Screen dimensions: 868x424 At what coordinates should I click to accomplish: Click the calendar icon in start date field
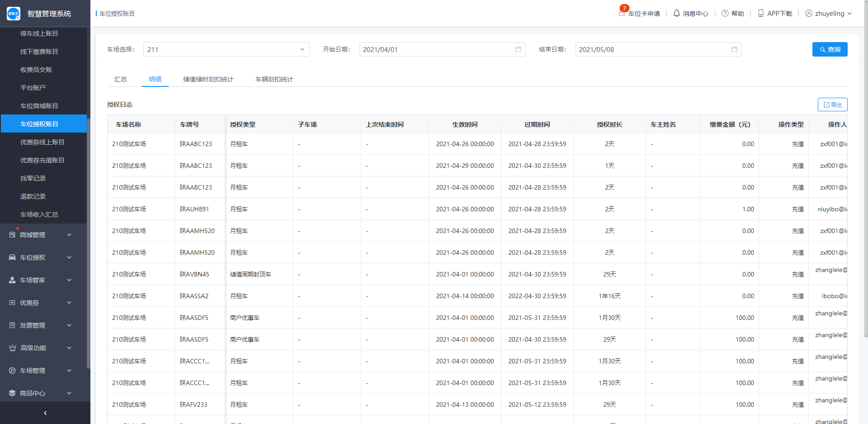(518, 49)
